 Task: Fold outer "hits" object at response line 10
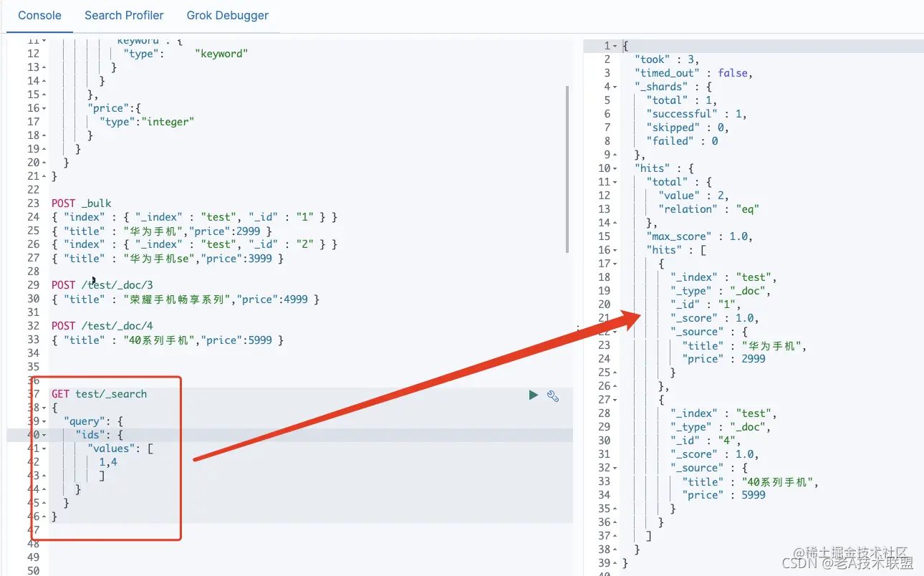[616, 168]
